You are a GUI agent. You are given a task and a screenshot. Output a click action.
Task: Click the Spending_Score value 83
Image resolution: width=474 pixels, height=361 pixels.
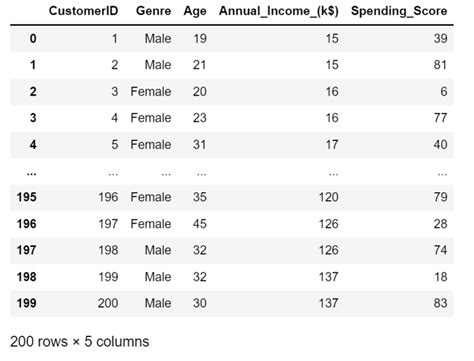(440, 303)
